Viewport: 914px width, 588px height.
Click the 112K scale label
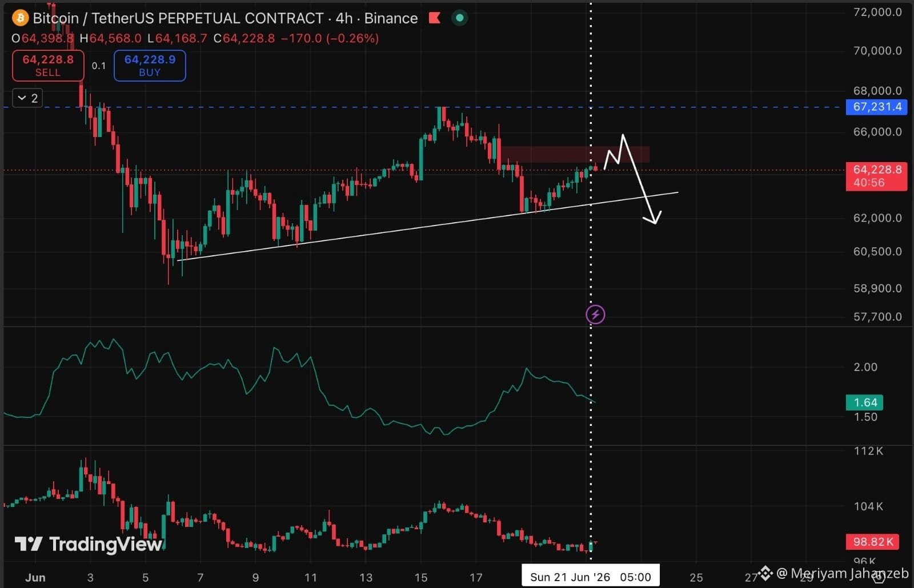click(868, 451)
